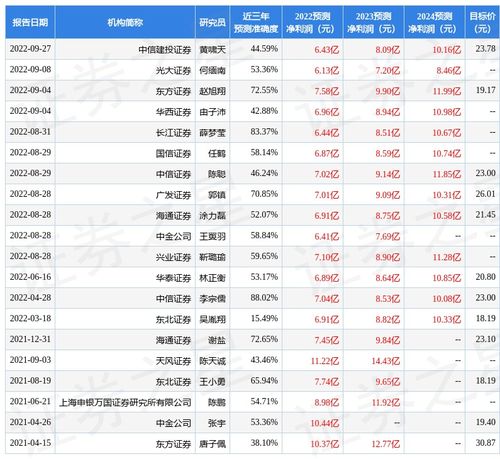Screen dimensions: 500x459
Task: Click accuracy value 38.10%
Action: [x=264, y=443]
